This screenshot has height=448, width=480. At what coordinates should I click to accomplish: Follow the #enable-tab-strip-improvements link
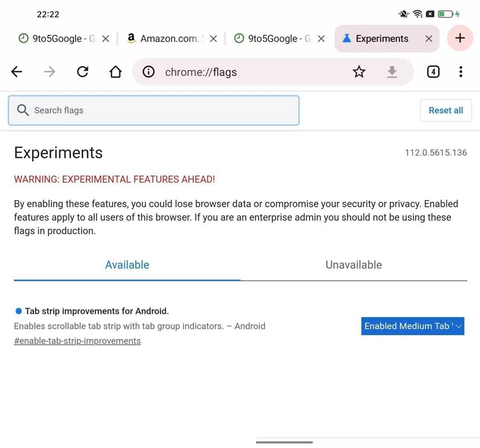pos(77,341)
